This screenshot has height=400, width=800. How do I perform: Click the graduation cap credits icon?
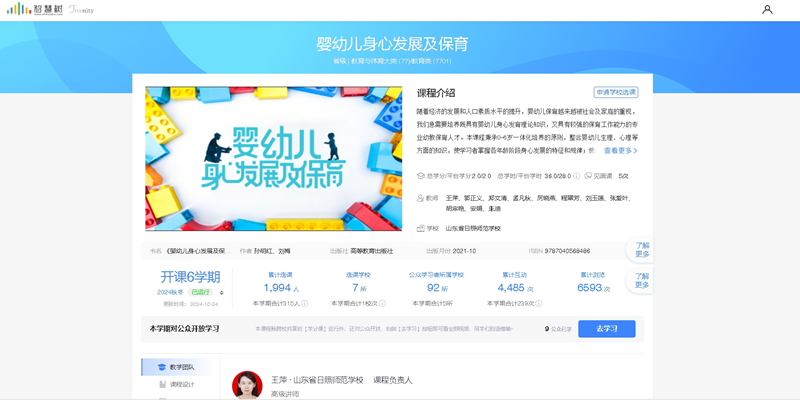tap(421, 176)
